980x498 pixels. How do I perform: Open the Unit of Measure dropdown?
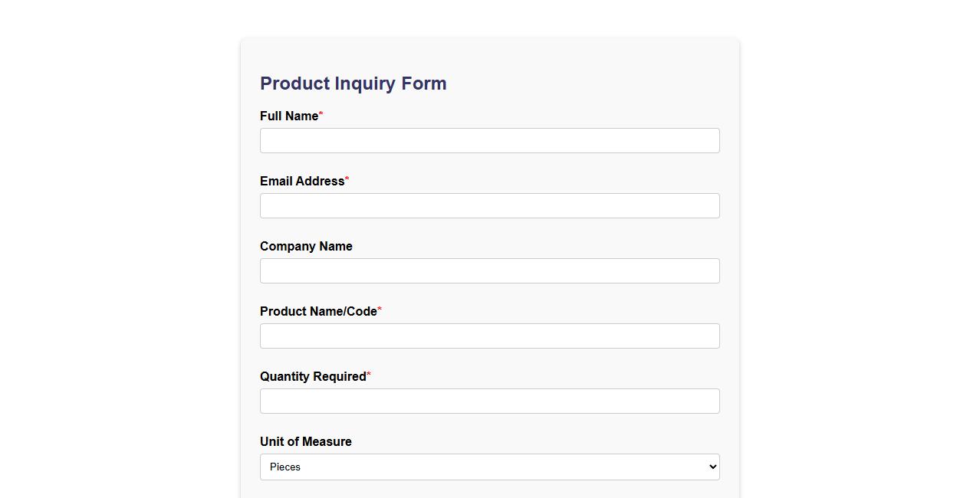tap(489, 467)
